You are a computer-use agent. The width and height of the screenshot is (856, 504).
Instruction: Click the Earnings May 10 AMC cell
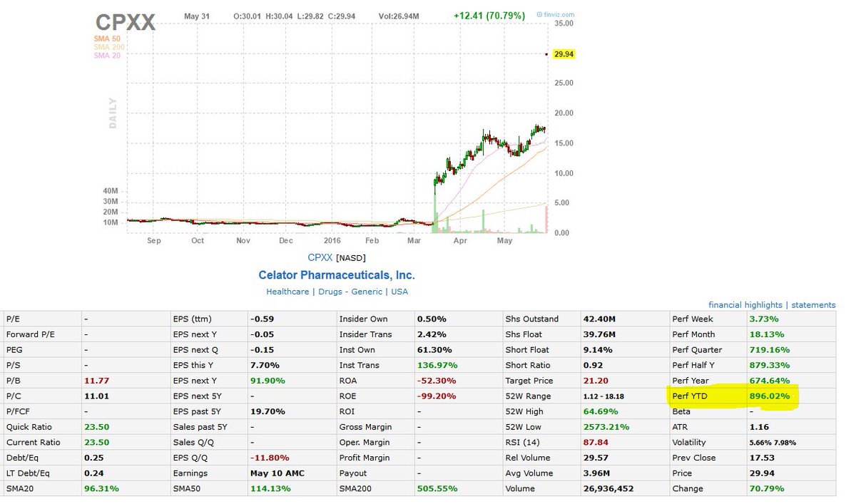pos(279,473)
